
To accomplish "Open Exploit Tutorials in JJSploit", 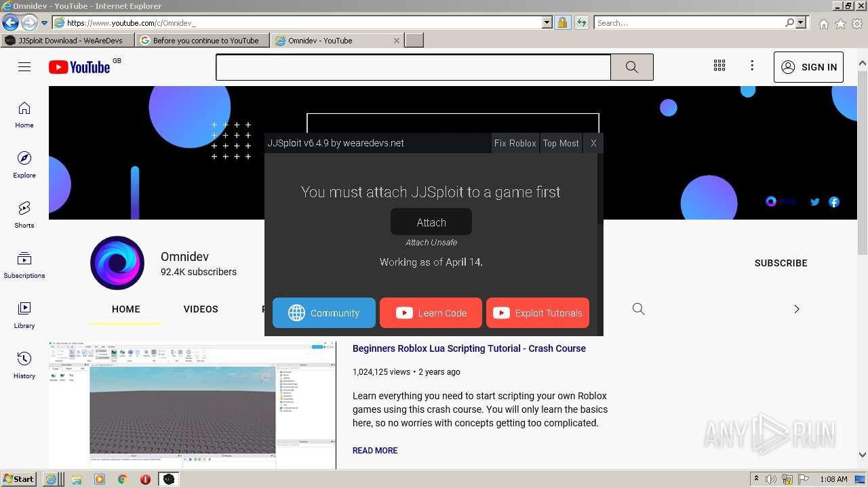I will (538, 312).
